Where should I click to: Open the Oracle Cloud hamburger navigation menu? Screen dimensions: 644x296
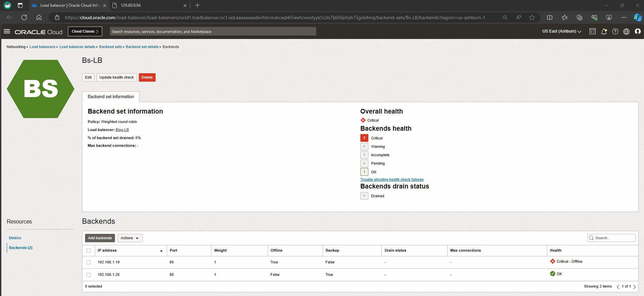coord(7,32)
